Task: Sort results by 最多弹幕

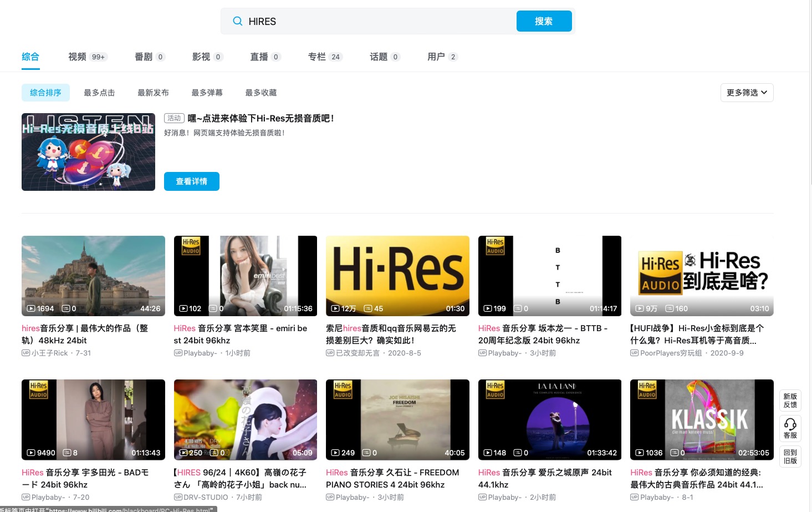Action: pos(207,93)
